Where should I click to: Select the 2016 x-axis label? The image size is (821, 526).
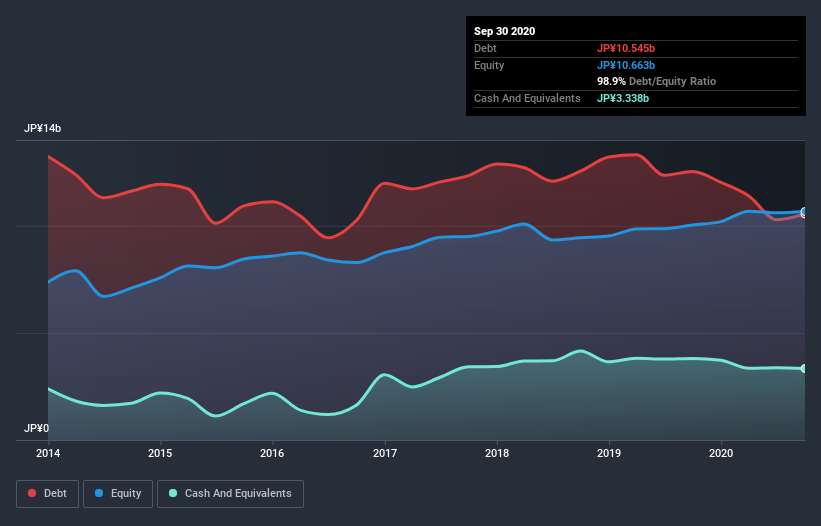[x=272, y=453]
